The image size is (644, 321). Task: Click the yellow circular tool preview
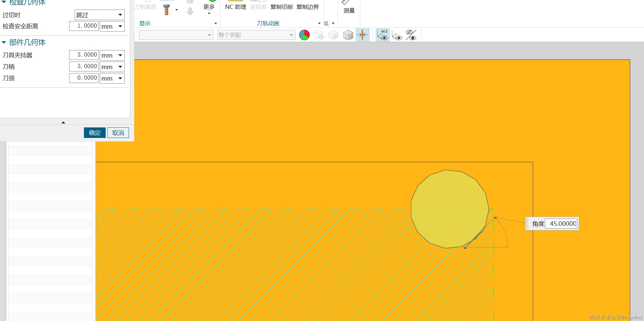450,209
